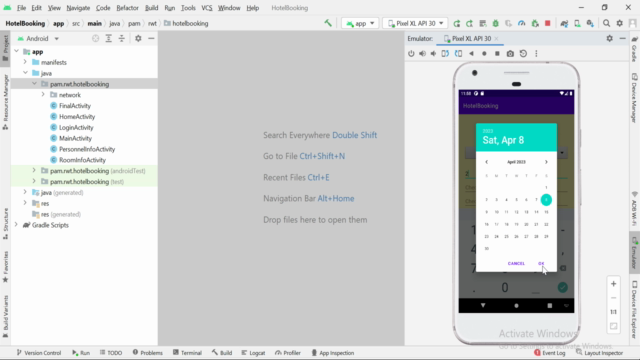Open the SDK Manager toolbar icon
The height and width of the screenshot is (360, 640).
(590, 23)
